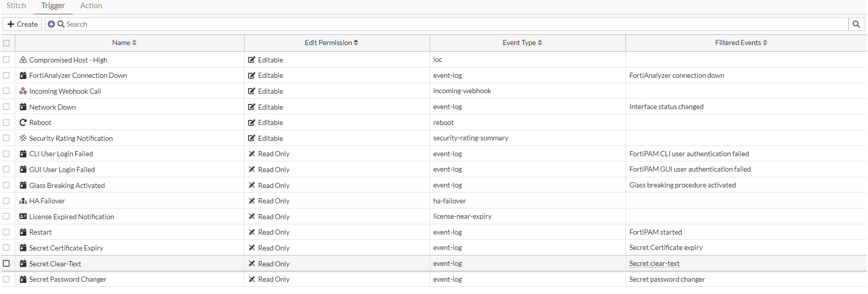Toggle the select-all checkbox in header
Viewport: 868px width, 294px height.
6,43
